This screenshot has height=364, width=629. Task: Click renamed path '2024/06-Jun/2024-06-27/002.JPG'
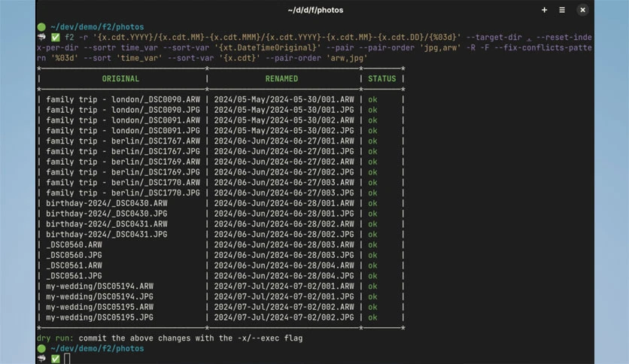click(284, 172)
